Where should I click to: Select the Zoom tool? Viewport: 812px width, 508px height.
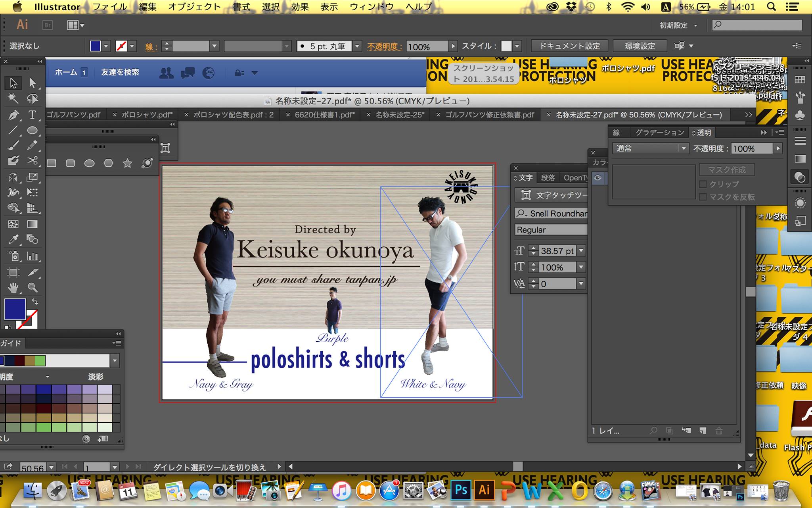(32, 287)
